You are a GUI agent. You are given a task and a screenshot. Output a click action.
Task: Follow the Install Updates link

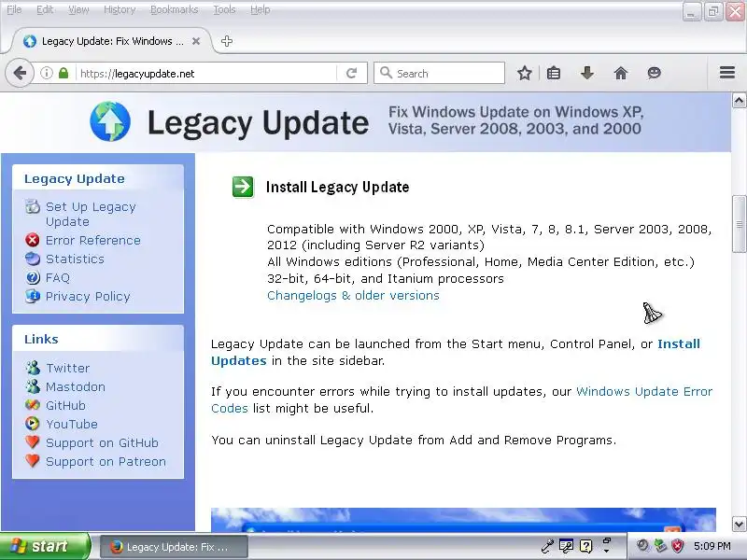456,352
